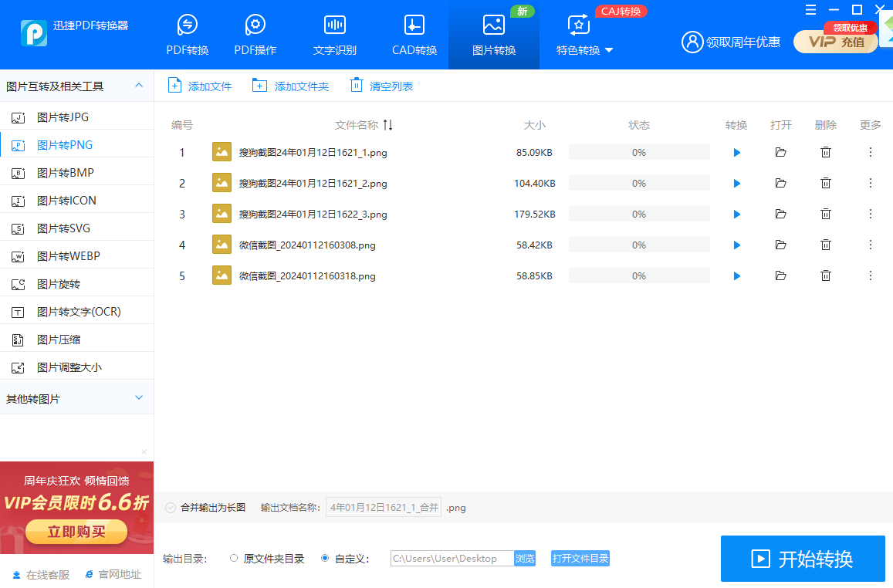This screenshot has width=893, height=588.
Task: Click the 开始转换 button
Action: pyautogui.click(x=803, y=559)
